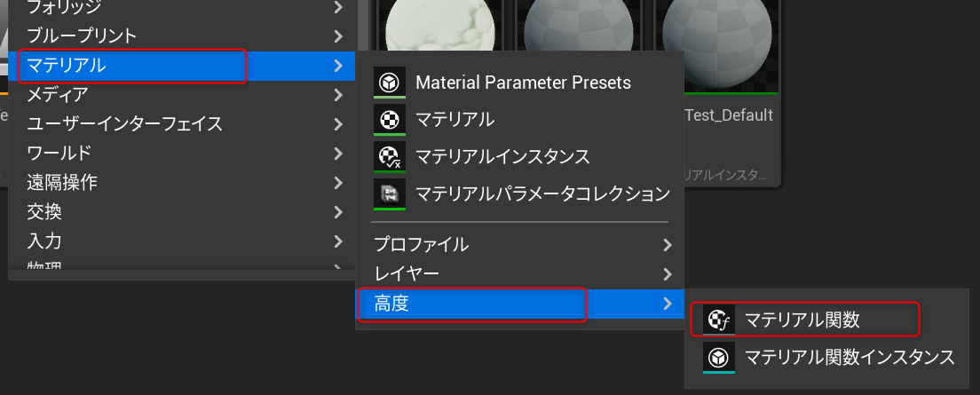
Task: Select マテリアル関数 from the 高度 submenu
Action: [x=826, y=320]
